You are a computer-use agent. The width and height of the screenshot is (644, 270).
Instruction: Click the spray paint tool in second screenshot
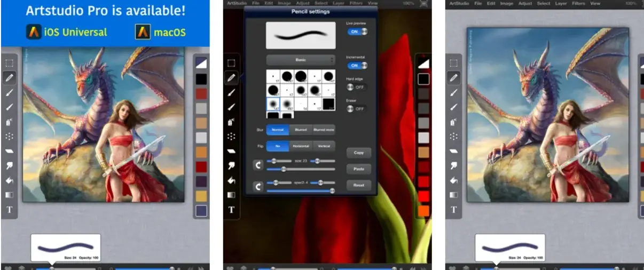point(231,122)
